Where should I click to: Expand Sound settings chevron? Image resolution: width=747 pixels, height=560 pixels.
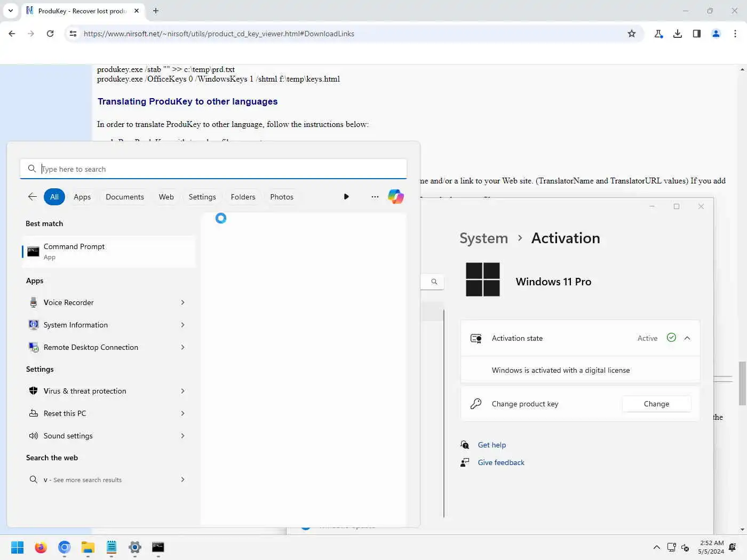click(x=182, y=436)
